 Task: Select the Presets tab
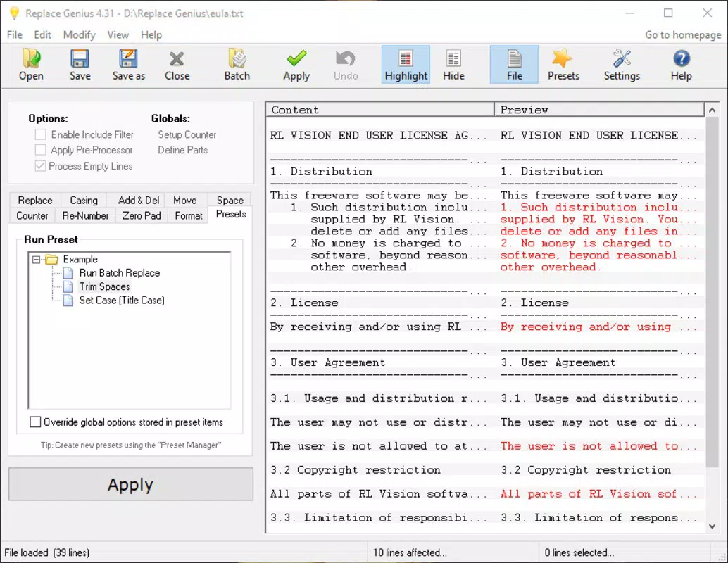pos(231,215)
